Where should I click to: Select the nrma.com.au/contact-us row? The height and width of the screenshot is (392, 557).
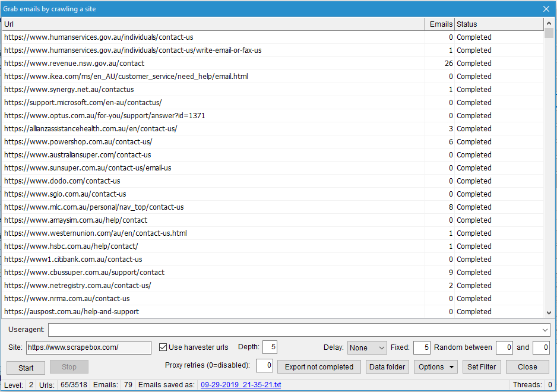[273, 299]
